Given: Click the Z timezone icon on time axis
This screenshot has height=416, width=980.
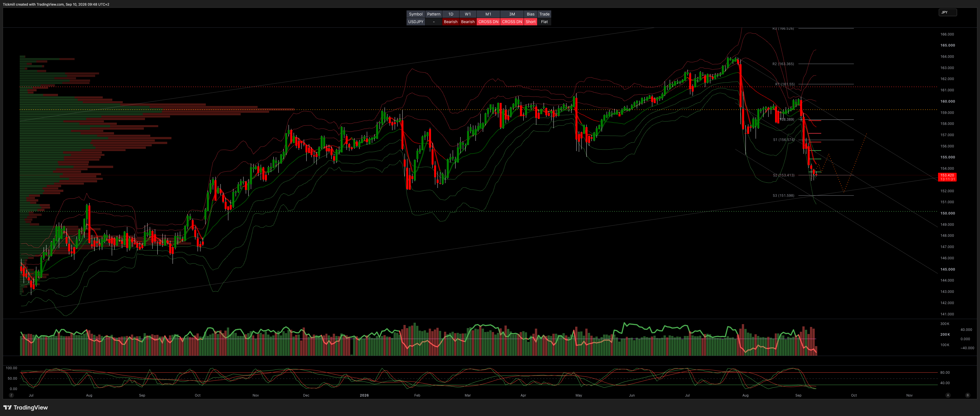Looking at the screenshot, I should click(12, 395).
